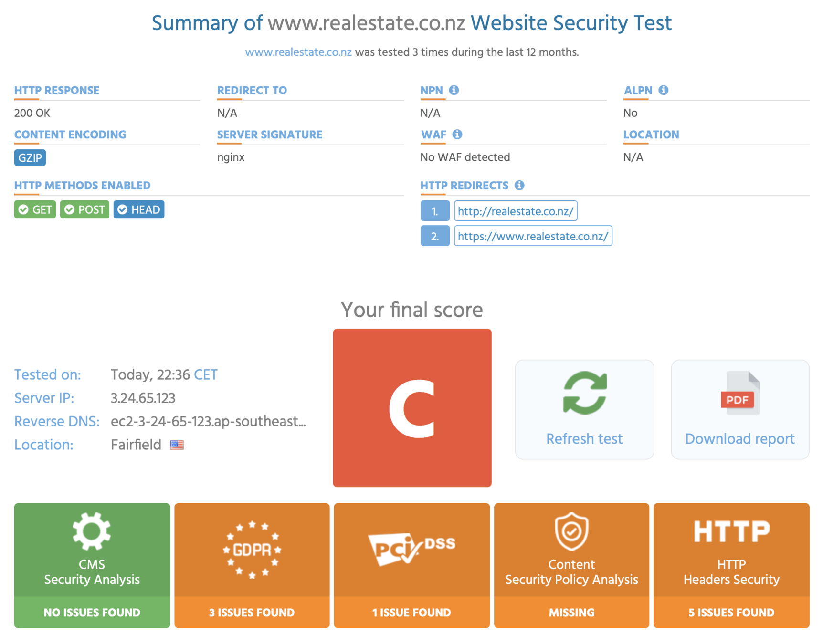Click the Content Security Policy shield icon
Viewport: 823px width, 644px height.
pyautogui.click(x=571, y=531)
